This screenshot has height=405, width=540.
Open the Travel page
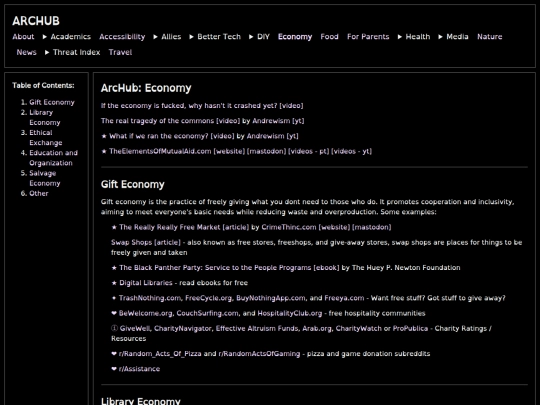click(120, 52)
